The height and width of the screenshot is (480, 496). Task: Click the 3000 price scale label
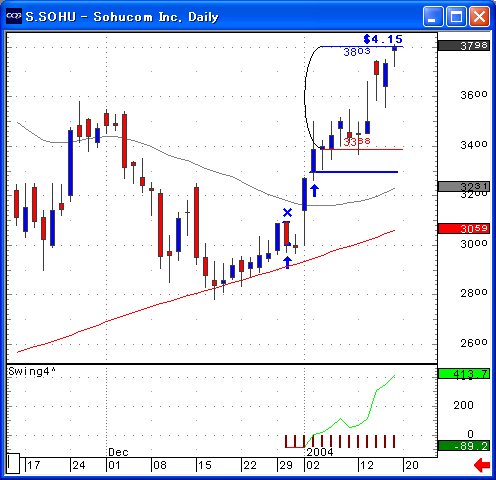(x=474, y=244)
